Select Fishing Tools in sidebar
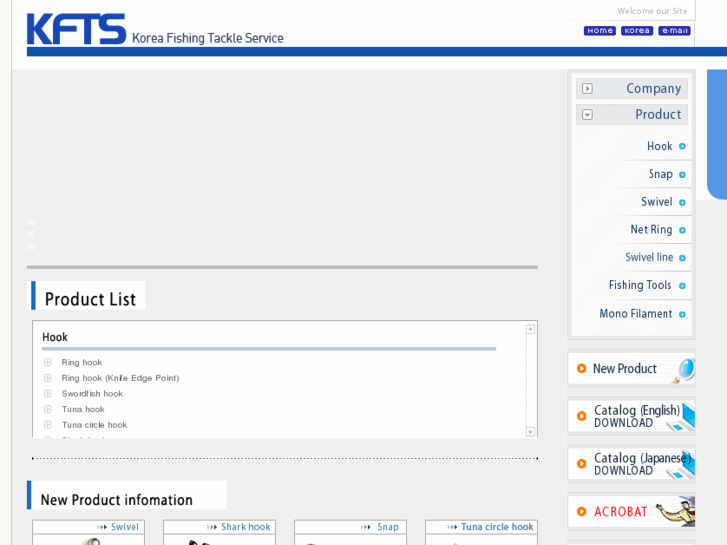The height and width of the screenshot is (545, 727). click(x=640, y=285)
